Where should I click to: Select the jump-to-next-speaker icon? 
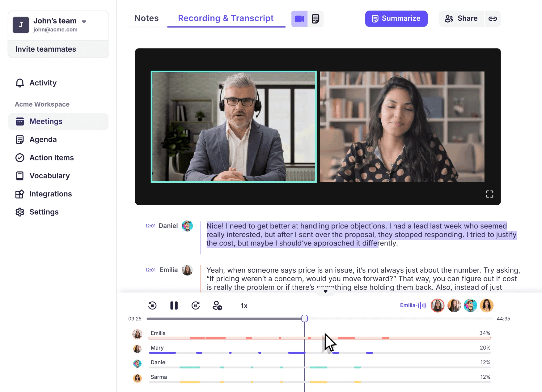(x=218, y=306)
